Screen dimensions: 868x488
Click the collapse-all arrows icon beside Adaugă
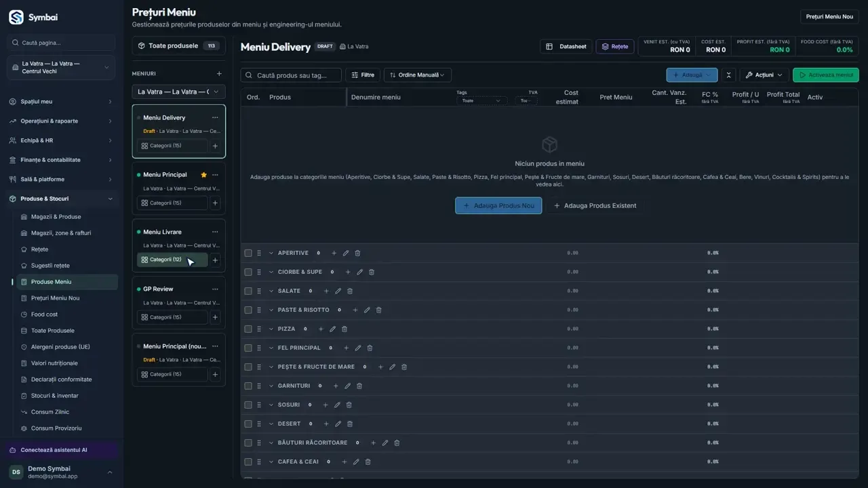click(728, 75)
